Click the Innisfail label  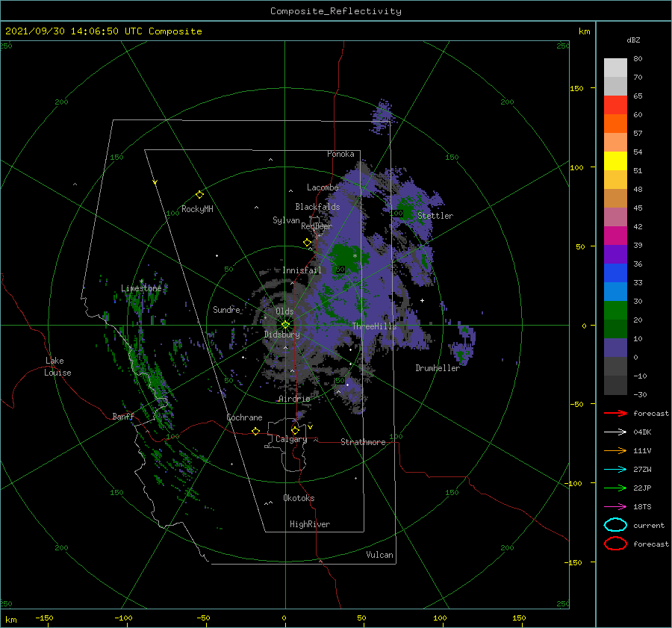(302, 270)
